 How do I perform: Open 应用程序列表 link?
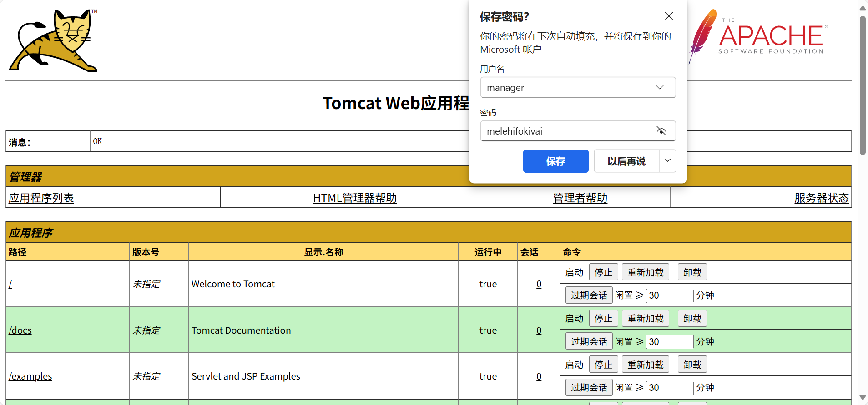(41, 198)
